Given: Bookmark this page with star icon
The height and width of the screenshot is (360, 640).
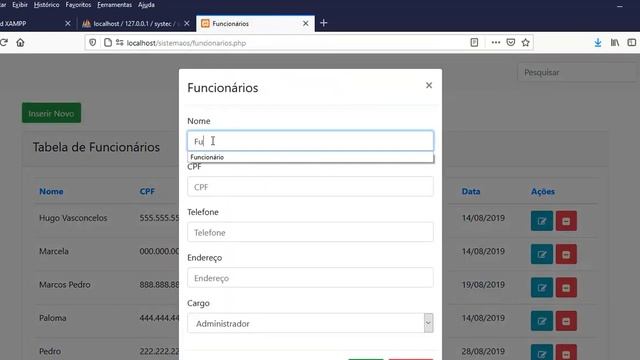Looking at the screenshot, I should pos(525,42).
